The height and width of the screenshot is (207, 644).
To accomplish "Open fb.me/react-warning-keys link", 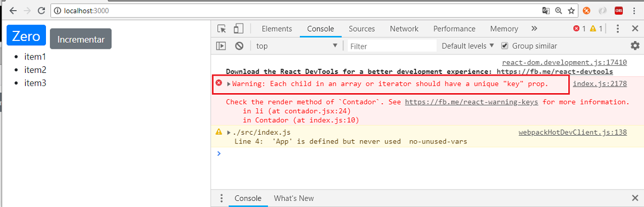I will 471,102.
